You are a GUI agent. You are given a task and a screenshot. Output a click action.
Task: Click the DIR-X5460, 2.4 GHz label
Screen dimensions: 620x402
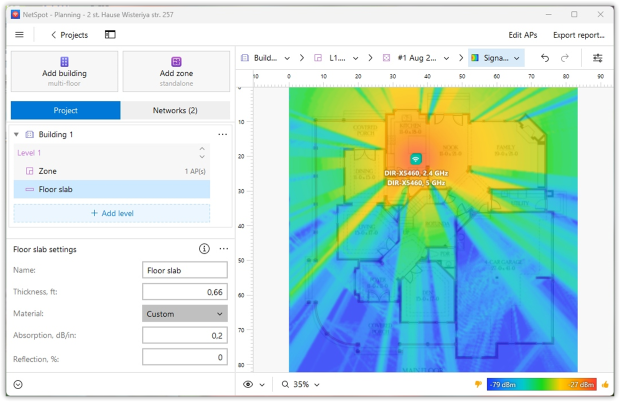[x=416, y=173]
